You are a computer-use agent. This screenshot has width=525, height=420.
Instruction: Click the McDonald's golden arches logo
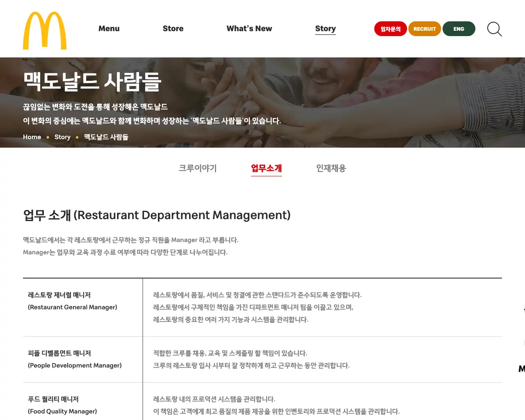pyautogui.click(x=45, y=30)
